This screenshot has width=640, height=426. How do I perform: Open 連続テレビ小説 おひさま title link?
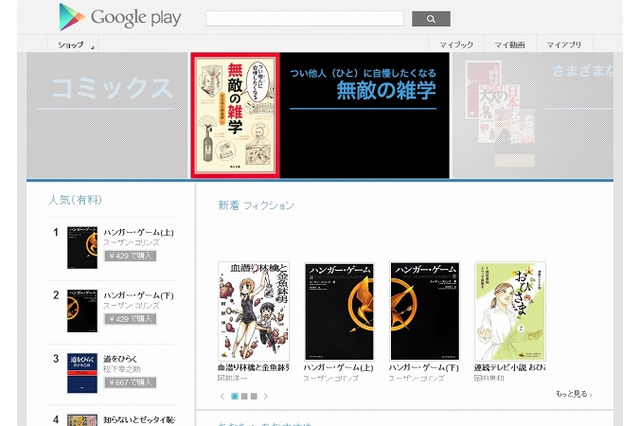[510, 368]
